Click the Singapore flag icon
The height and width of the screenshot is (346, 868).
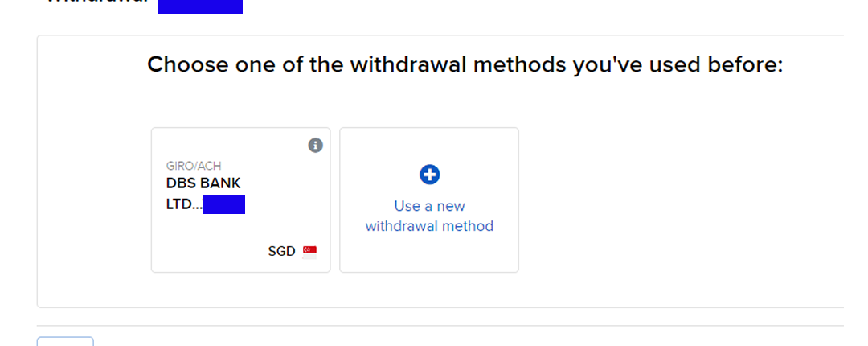point(309,252)
